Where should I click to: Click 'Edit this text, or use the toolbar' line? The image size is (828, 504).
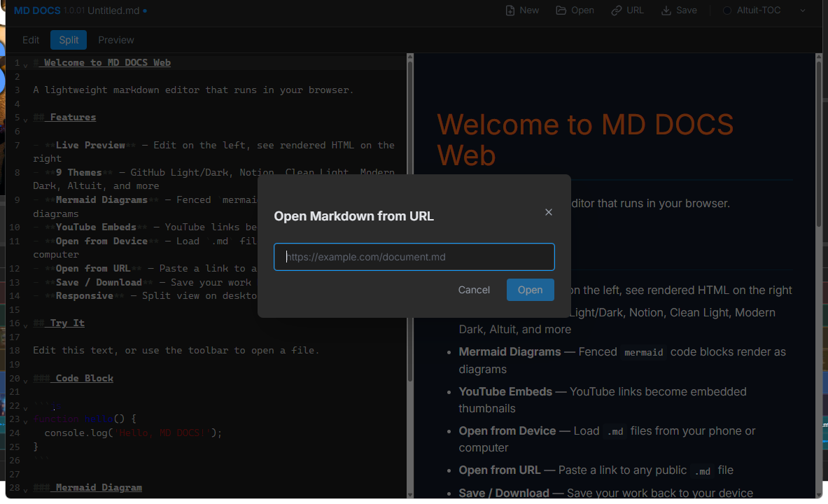coord(176,350)
